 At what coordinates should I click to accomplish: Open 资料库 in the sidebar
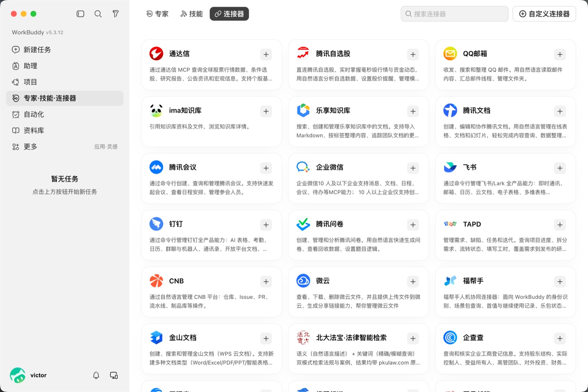[x=65, y=131]
